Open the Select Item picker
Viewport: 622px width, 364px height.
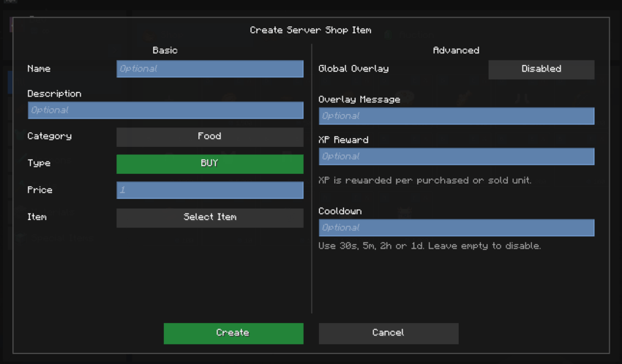coord(210,217)
